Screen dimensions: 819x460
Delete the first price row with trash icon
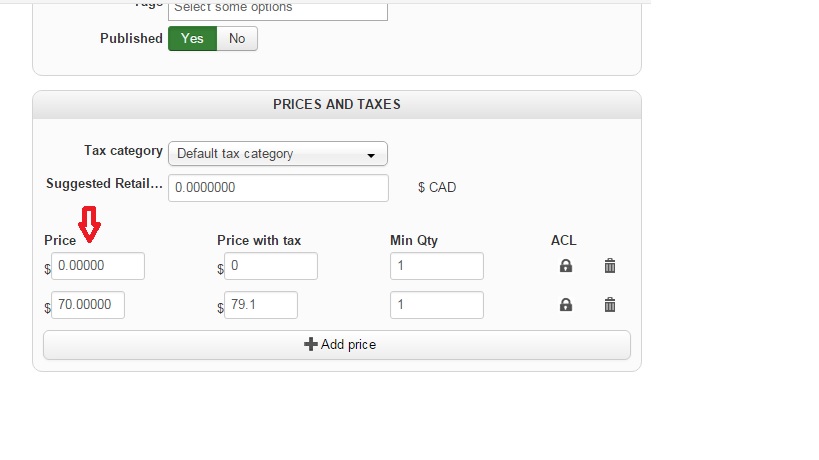610,266
